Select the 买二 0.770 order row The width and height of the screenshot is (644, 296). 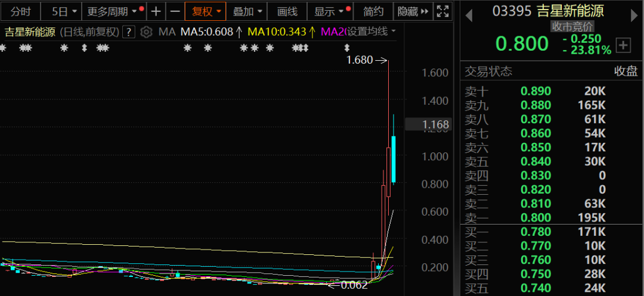point(552,246)
